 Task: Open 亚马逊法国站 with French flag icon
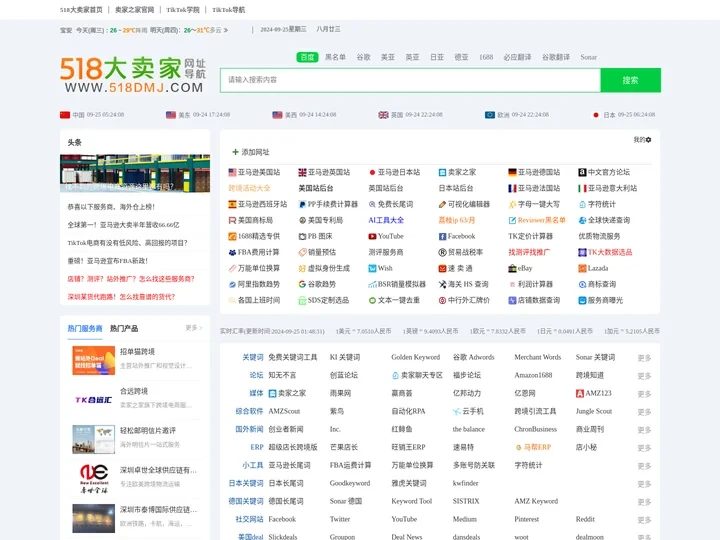pyautogui.click(x=534, y=188)
